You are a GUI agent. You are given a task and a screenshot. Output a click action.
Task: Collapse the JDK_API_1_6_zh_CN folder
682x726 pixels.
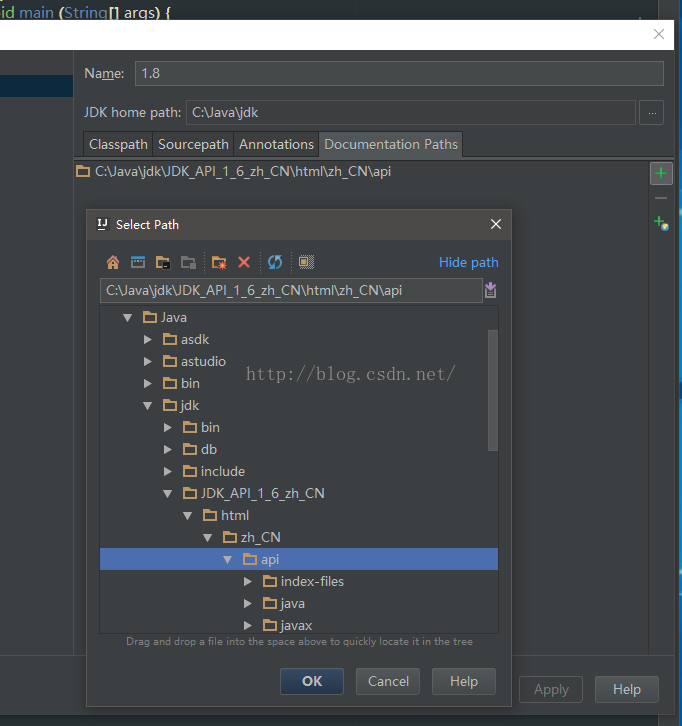[x=168, y=494]
